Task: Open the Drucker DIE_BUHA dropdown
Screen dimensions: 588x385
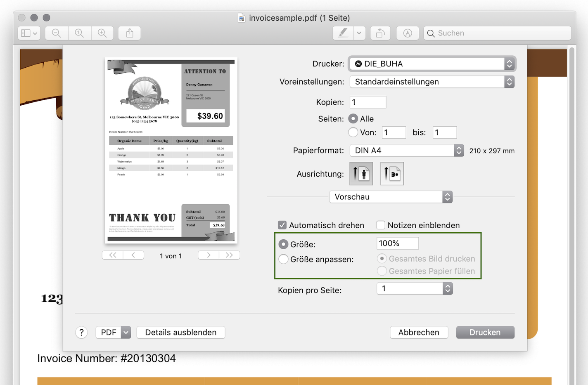Action: [x=432, y=64]
